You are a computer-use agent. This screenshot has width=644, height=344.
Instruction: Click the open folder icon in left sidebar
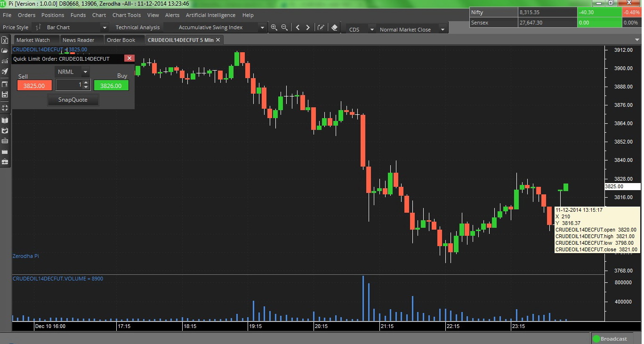[5, 50]
